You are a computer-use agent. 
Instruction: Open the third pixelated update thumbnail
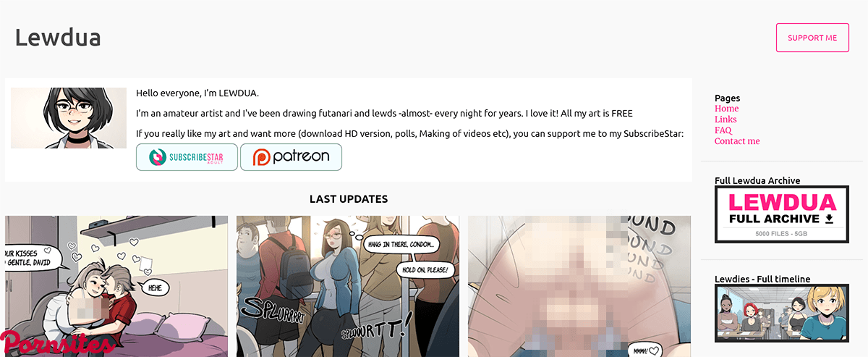579,286
